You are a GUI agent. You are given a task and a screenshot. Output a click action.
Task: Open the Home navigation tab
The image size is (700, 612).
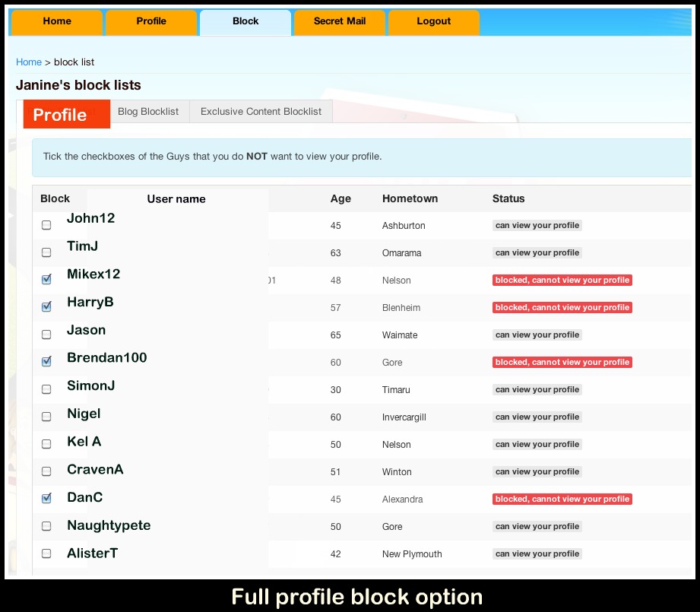57,22
